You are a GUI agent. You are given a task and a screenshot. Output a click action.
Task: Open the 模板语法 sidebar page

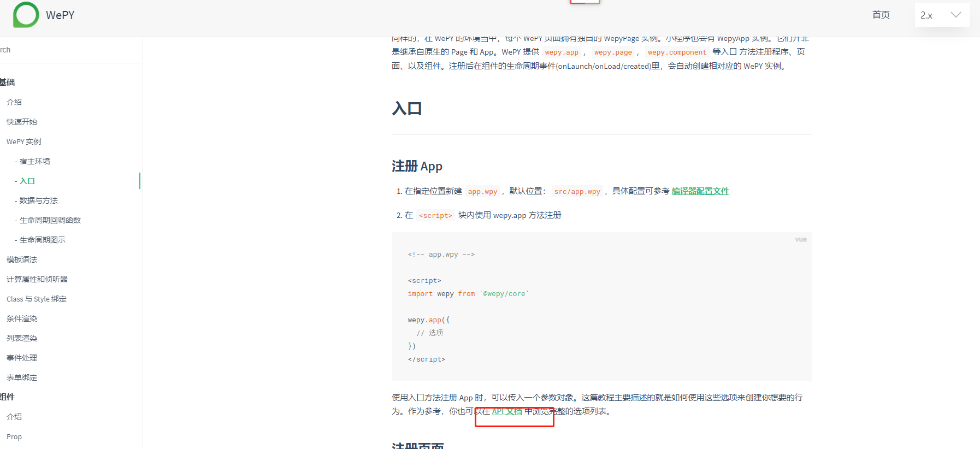(x=22, y=259)
